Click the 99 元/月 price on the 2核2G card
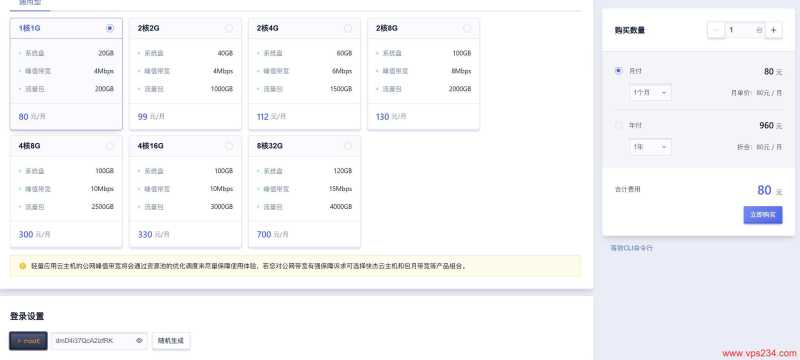The height and width of the screenshot is (360, 800). (151, 117)
